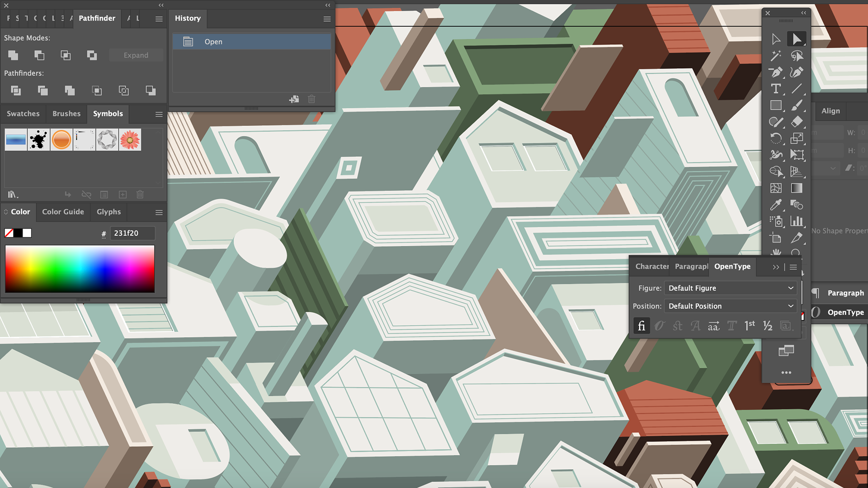Click the hex color input field
This screenshot has width=868, height=488.
click(132, 233)
